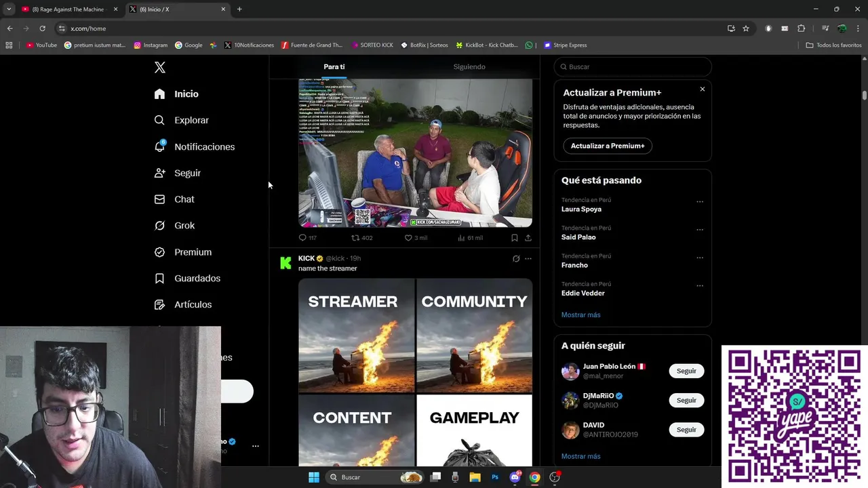The image size is (868, 488).
Task: Switch to the Para ti tab
Action: [334, 66]
